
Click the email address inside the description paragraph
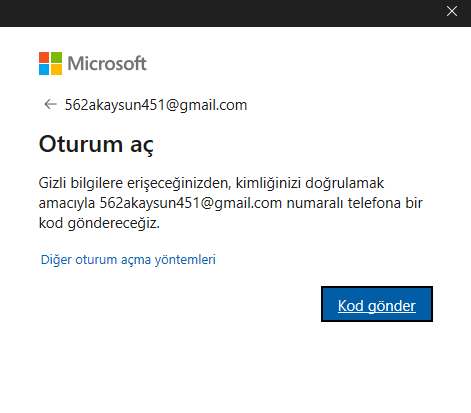point(191,203)
